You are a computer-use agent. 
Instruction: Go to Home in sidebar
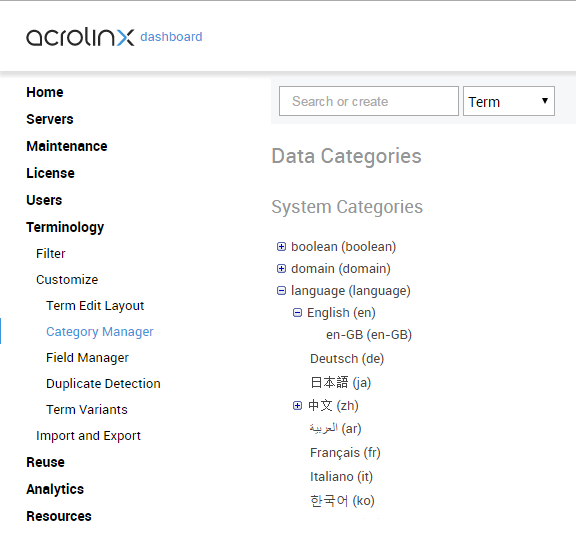pos(45,92)
